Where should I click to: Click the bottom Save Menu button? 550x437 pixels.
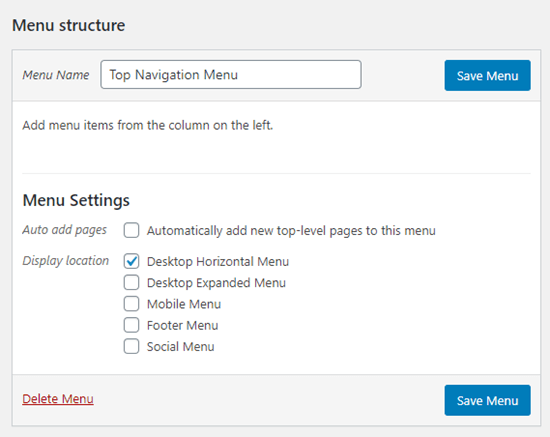(488, 400)
